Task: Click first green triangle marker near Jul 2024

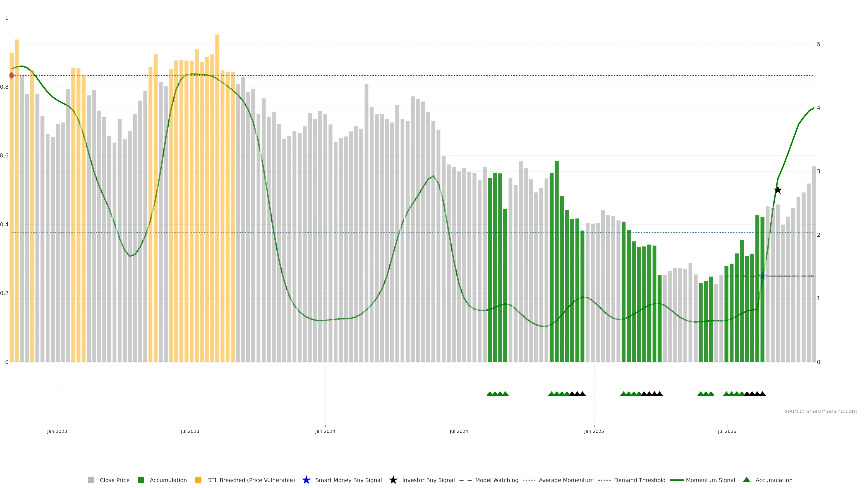Action: pos(490,394)
